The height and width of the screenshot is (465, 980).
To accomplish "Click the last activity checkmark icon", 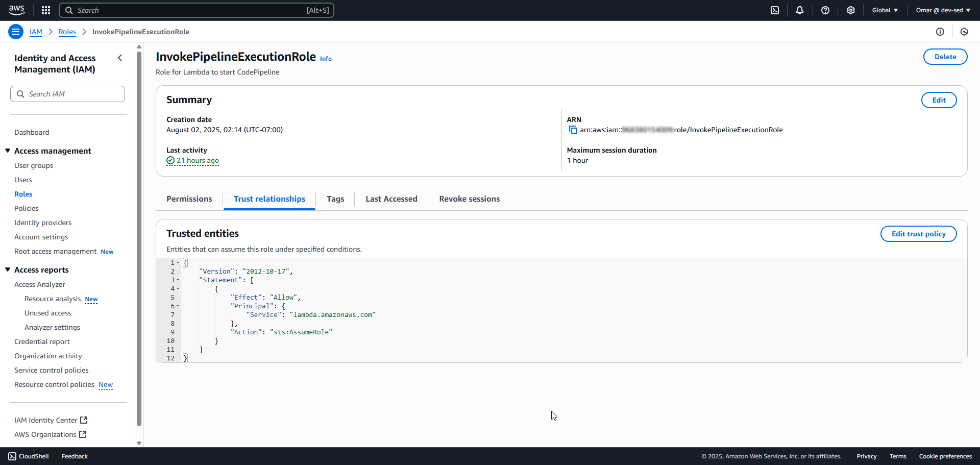I will pyautogui.click(x=170, y=160).
